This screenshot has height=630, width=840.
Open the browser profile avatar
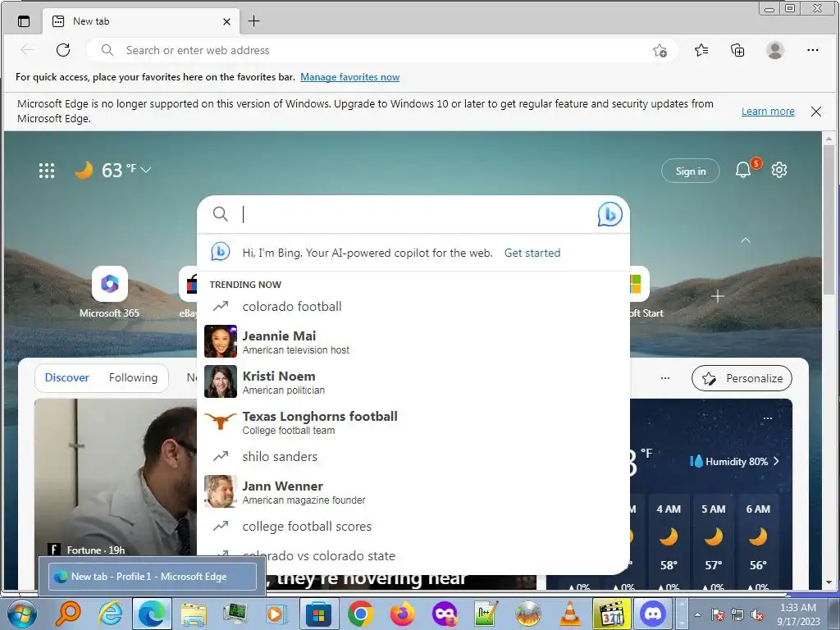774,50
